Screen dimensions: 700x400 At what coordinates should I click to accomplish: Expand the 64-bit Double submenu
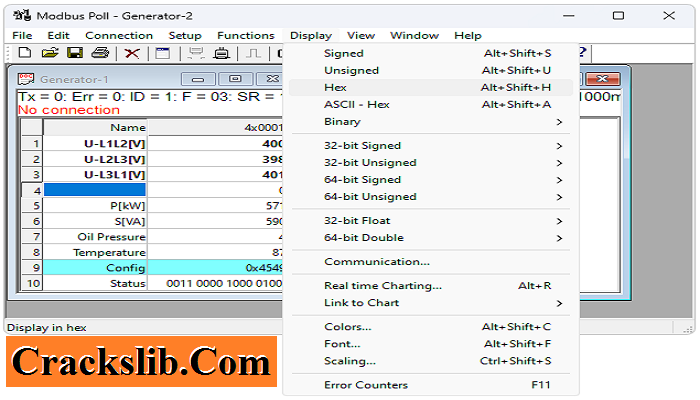tap(431, 238)
